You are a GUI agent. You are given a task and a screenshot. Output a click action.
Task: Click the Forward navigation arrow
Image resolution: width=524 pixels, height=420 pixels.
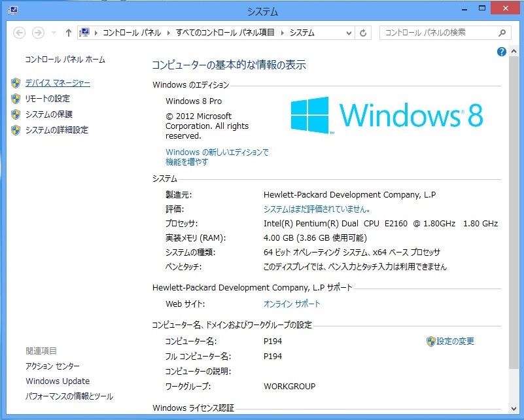pos(38,33)
